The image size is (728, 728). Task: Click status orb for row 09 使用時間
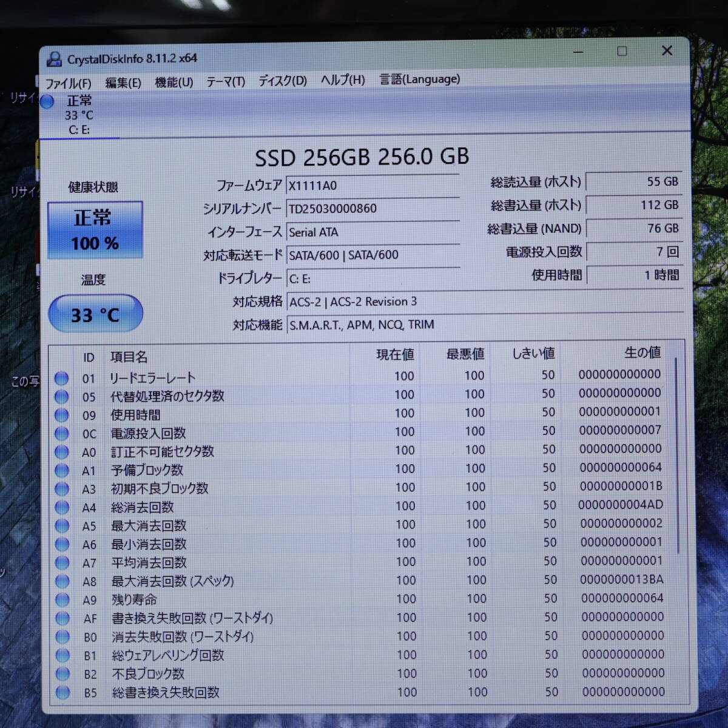tap(61, 415)
